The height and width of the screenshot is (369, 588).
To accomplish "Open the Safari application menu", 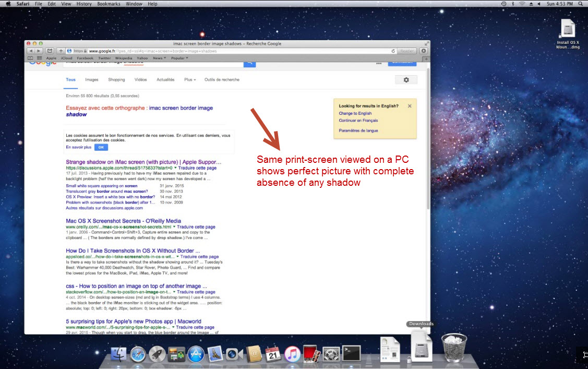I will 23,4.
